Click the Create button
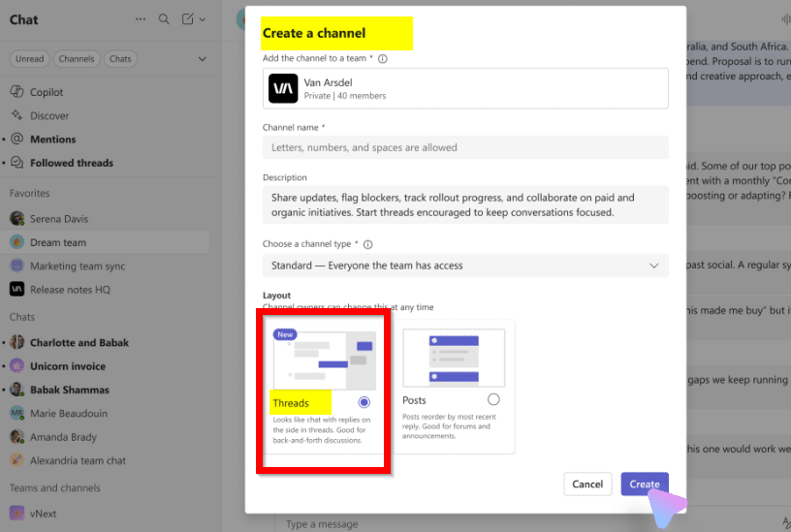The image size is (791, 532). click(x=644, y=485)
